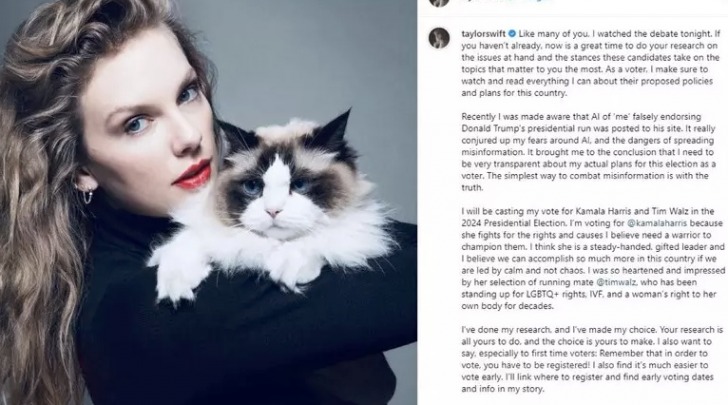Open the @kamalaharris mention link
728x405 pixels.
pos(657,223)
